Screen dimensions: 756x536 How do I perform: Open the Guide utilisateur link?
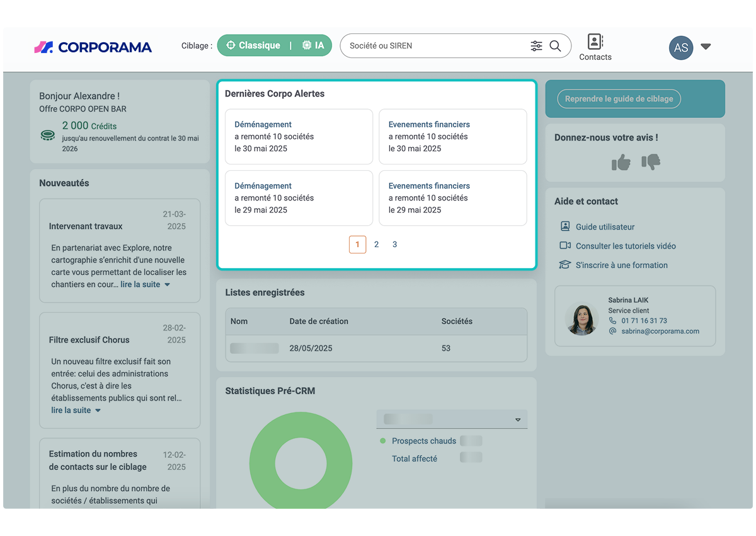pyautogui.click(x=605, y=227)
